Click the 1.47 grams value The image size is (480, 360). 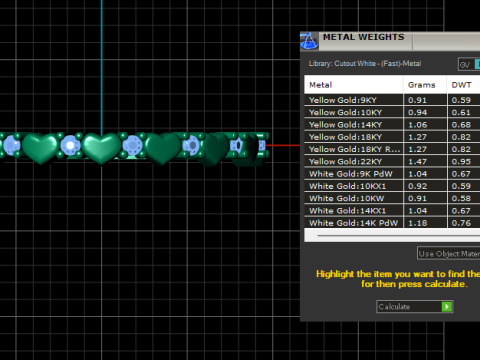pos(417,162)
